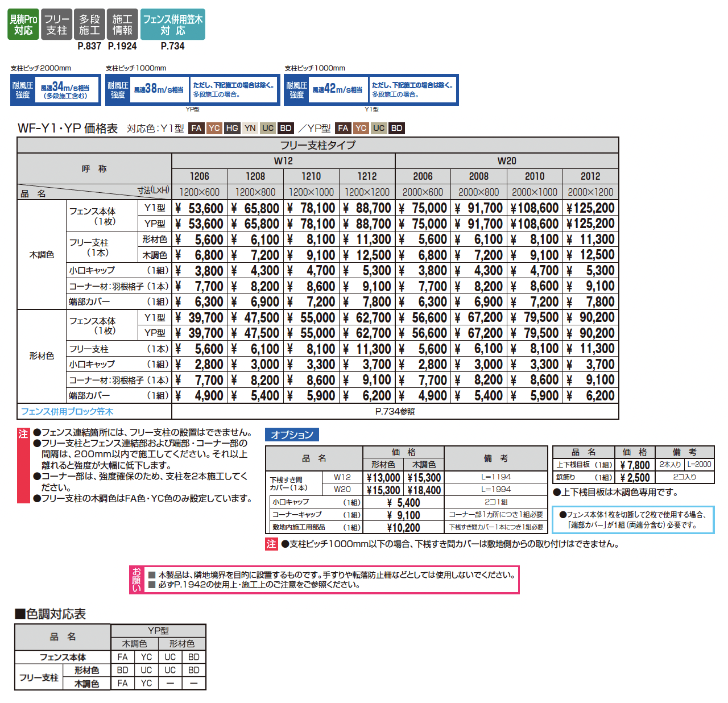Click the blue フェンス併用ブロック笠木 link
Screen dimensions: 728x703
point(67,411)
